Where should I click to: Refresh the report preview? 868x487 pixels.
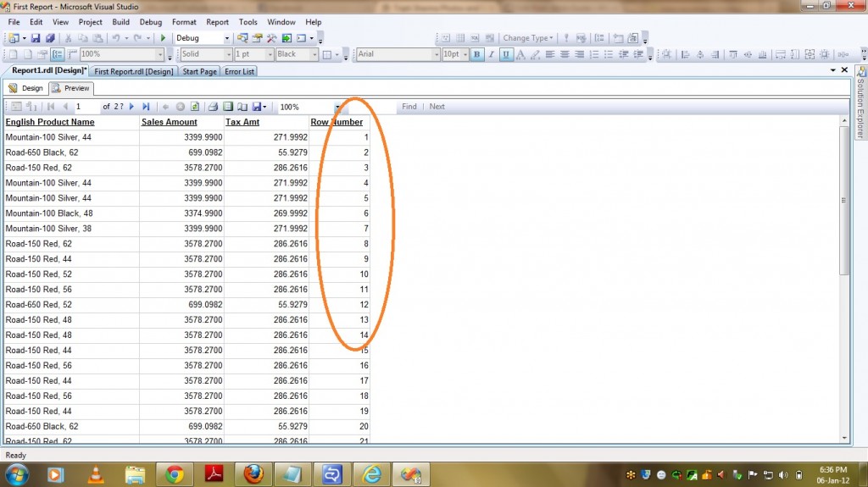(194, 107)
